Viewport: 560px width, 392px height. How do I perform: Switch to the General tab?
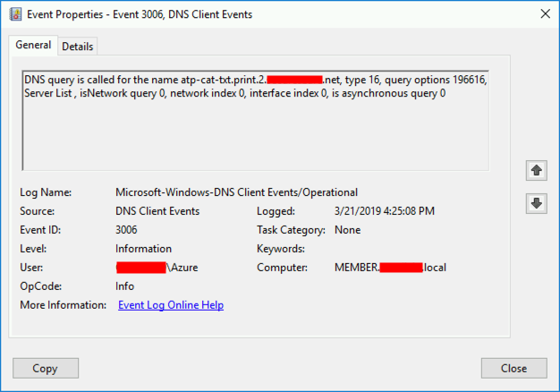33,45
